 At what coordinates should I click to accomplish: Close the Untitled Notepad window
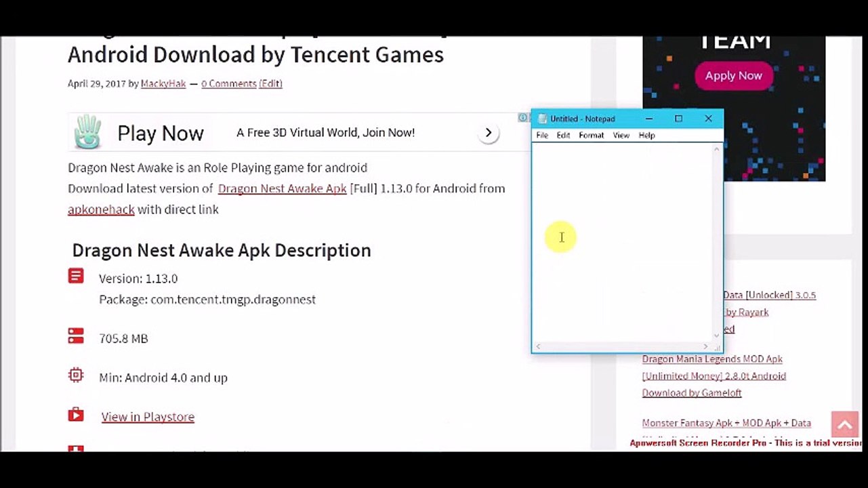pyautogui.click(x=708, y=119)
